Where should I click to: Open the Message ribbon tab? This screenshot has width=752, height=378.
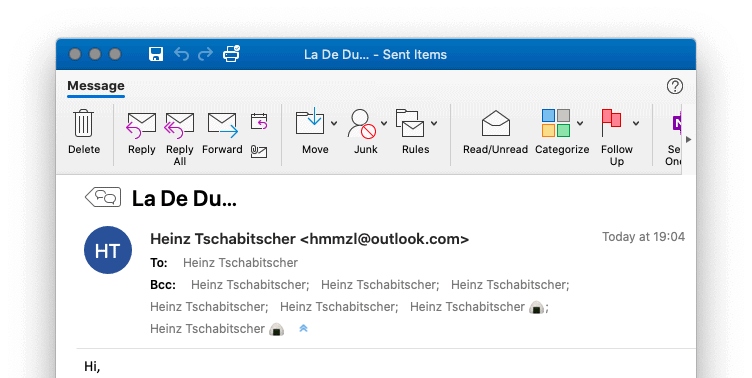click(96, 86)
